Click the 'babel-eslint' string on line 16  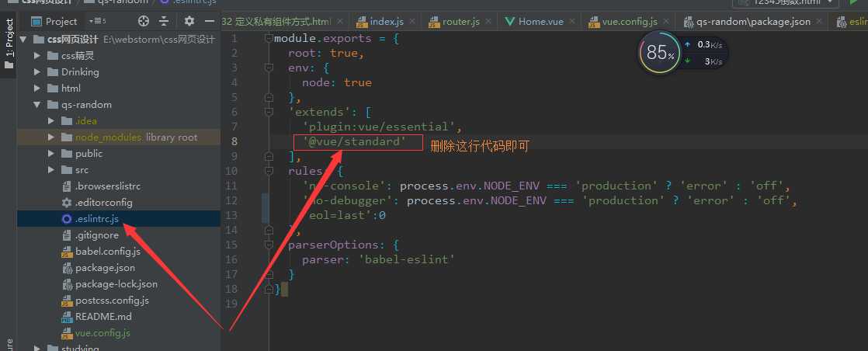(x=406, y=259)
